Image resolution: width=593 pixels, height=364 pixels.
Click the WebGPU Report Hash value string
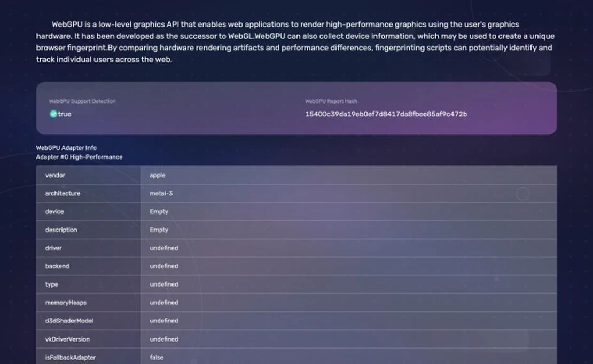386,114
